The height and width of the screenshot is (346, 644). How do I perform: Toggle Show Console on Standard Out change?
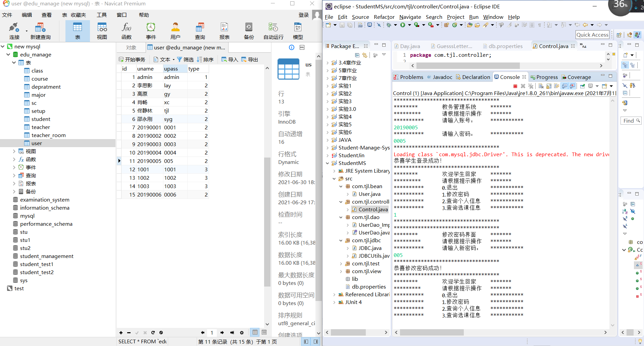pos(564,86)
